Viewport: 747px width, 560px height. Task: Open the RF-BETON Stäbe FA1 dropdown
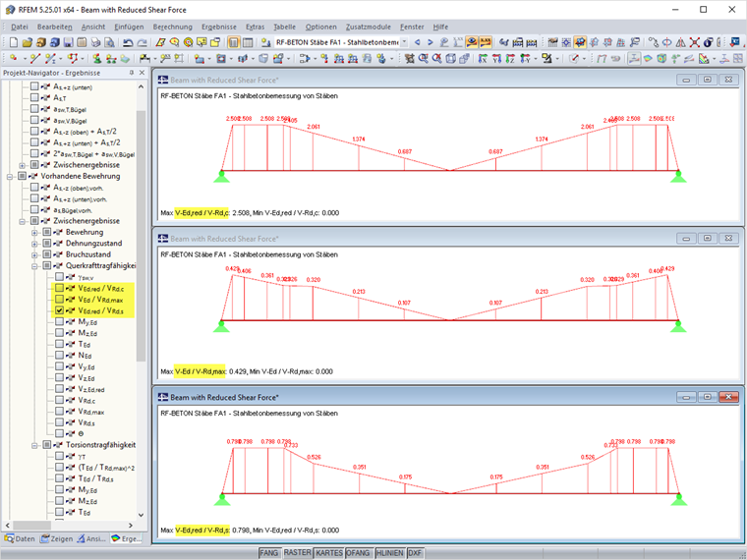pyautogui.click(x=403, y=43)
